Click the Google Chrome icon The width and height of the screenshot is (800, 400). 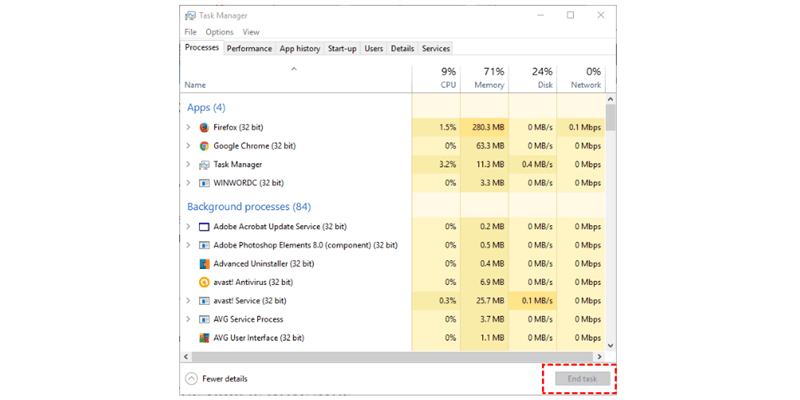point(204,146)
